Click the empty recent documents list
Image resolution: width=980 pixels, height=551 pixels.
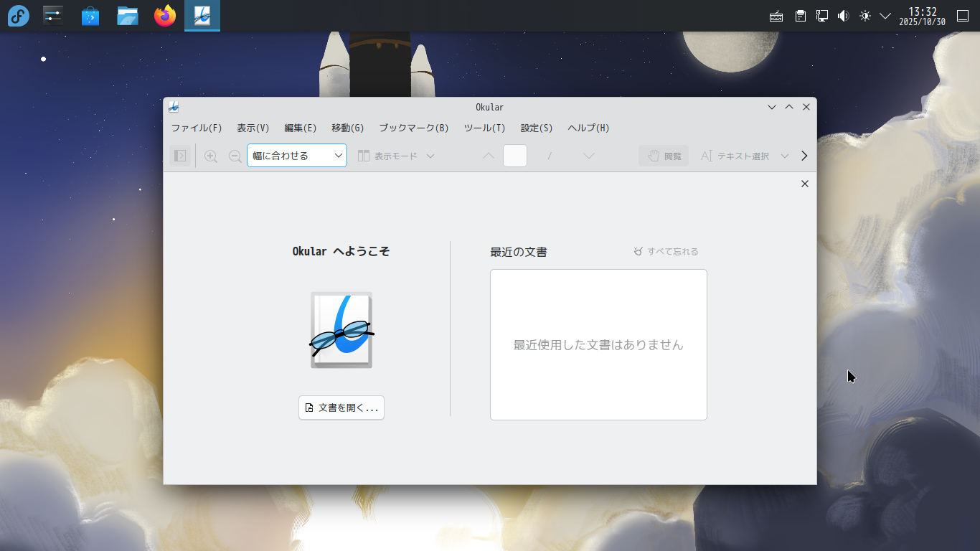click(598, 344)
